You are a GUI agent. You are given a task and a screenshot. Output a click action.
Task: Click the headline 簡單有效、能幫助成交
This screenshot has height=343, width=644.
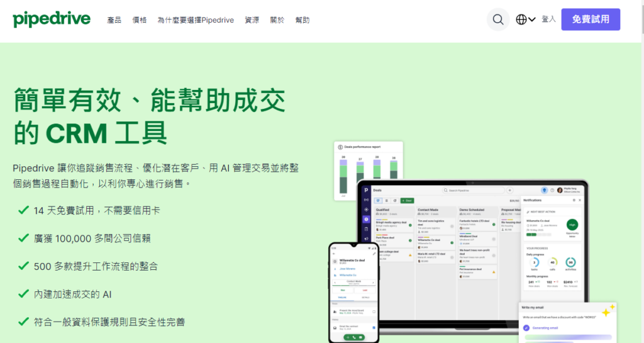pyautogui.click(x=150, y=100)
